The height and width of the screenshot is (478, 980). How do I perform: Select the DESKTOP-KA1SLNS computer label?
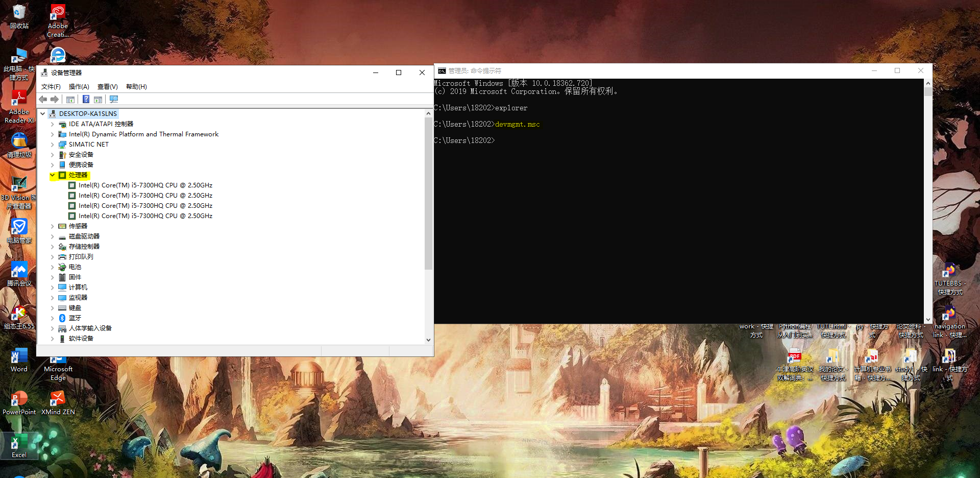point(88,114)
